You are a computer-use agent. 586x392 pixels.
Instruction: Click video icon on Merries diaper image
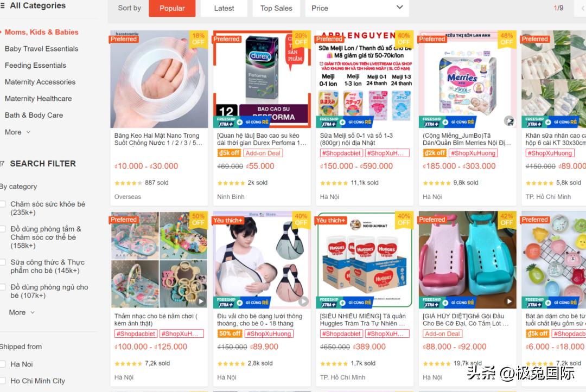tap(509, 120)
